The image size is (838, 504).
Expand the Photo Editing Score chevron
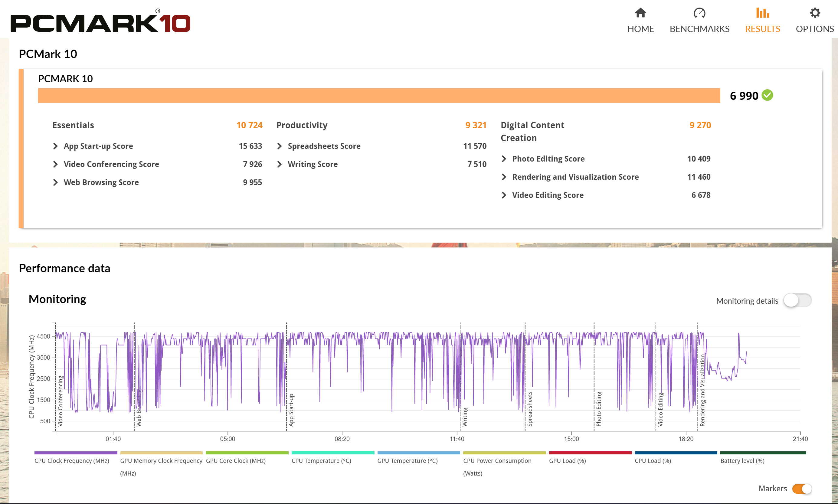pyautogui.click(x=504, y=159)
